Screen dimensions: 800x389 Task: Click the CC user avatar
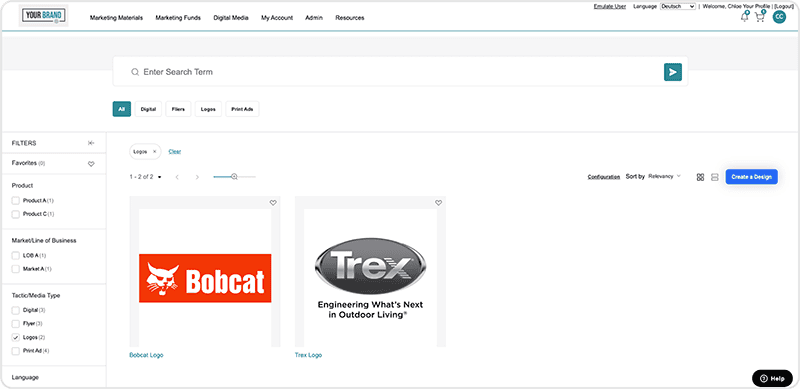point(779,17)
